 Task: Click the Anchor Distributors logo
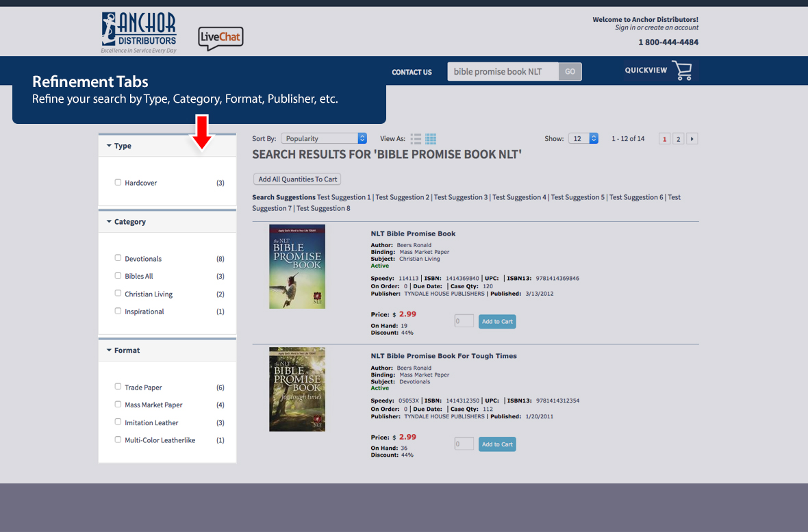point(138,32)
